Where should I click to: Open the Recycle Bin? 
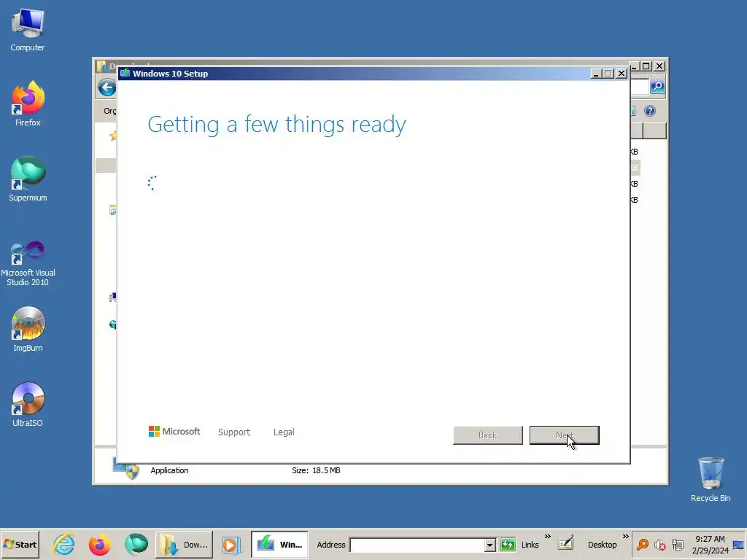click(711, 479)
